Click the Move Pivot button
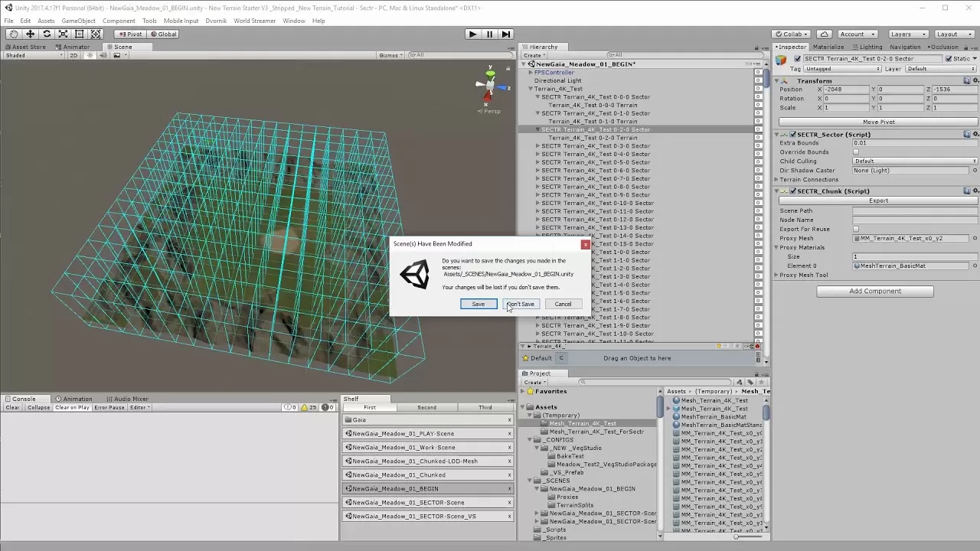The image size is (980, 551). (878, 122)
